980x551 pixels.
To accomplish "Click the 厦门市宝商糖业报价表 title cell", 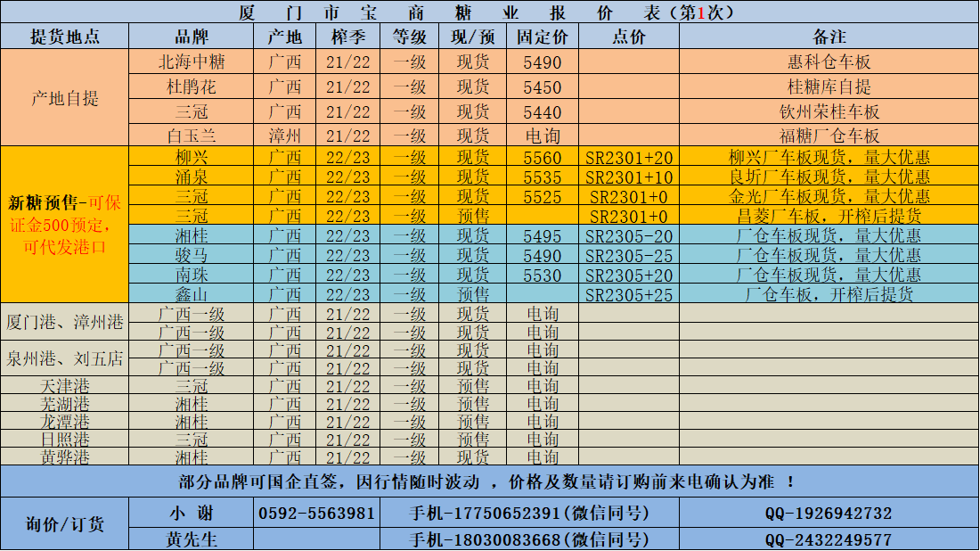I will click(489, 12).
